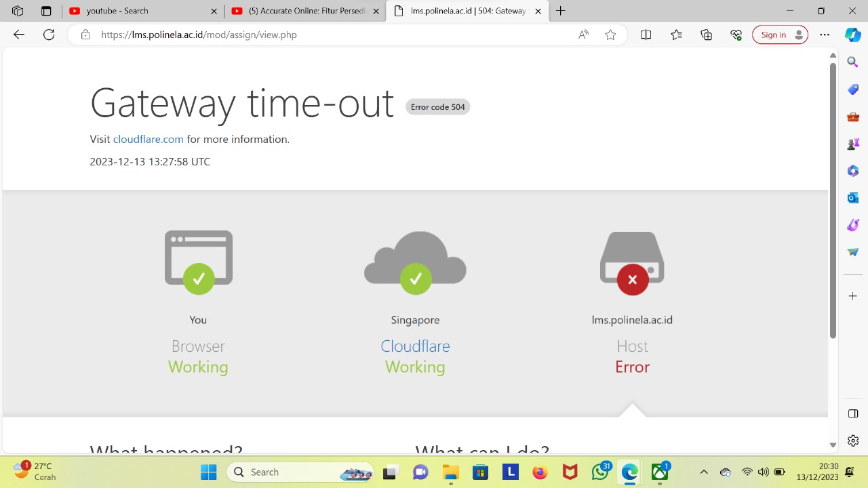Close the youtube - Search tab
The height and width of the screenshot is (488, 868).
[x=214, y=11]
